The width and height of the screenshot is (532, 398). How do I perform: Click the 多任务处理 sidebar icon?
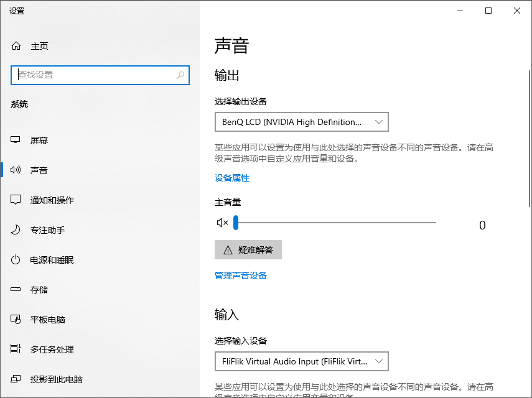16,349
